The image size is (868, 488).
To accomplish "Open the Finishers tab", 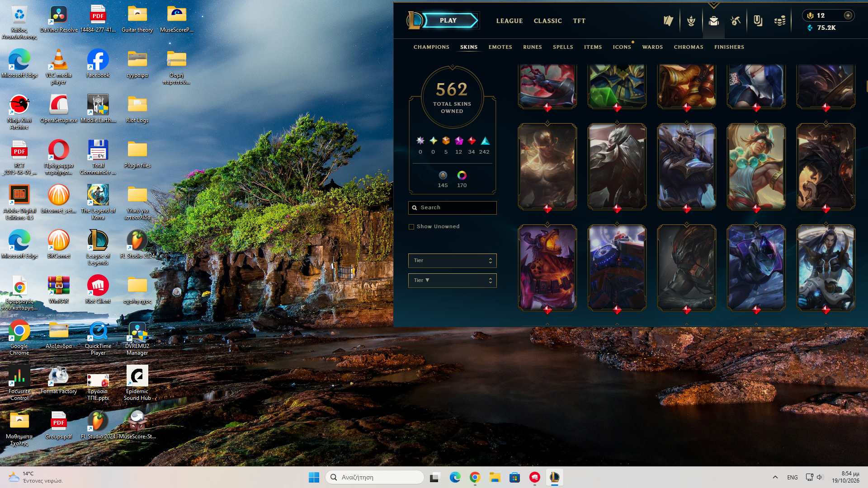I will (729, 47).
